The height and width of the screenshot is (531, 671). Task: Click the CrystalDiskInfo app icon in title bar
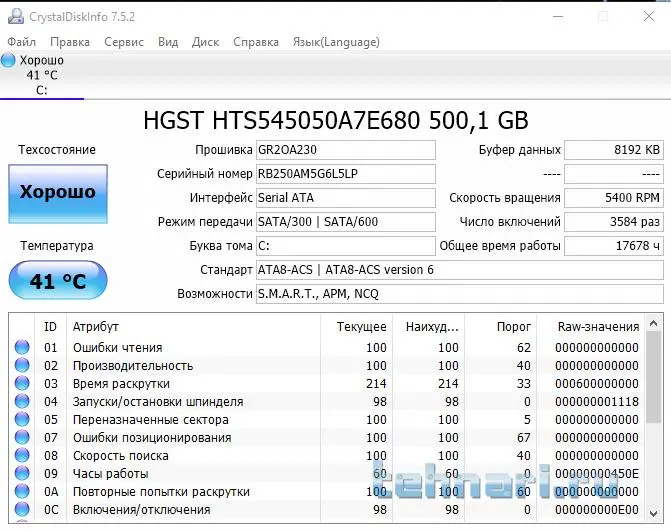(16, 16)
